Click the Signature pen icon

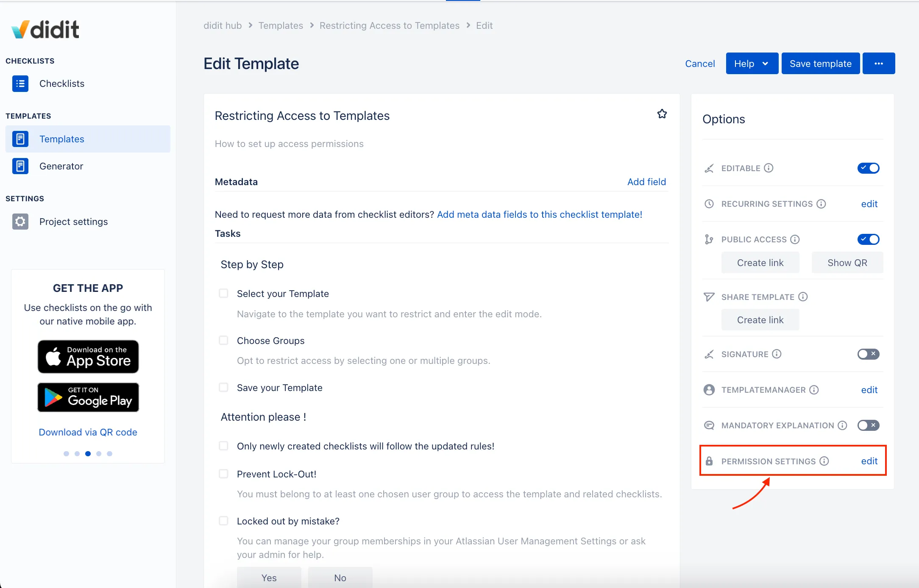[x=709, y=354]
